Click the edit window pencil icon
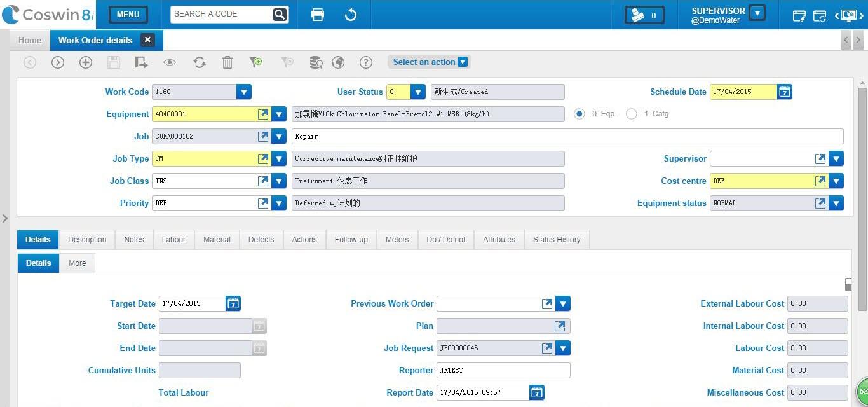Screen dimensions: 868x407 click(x=799, y=15)
